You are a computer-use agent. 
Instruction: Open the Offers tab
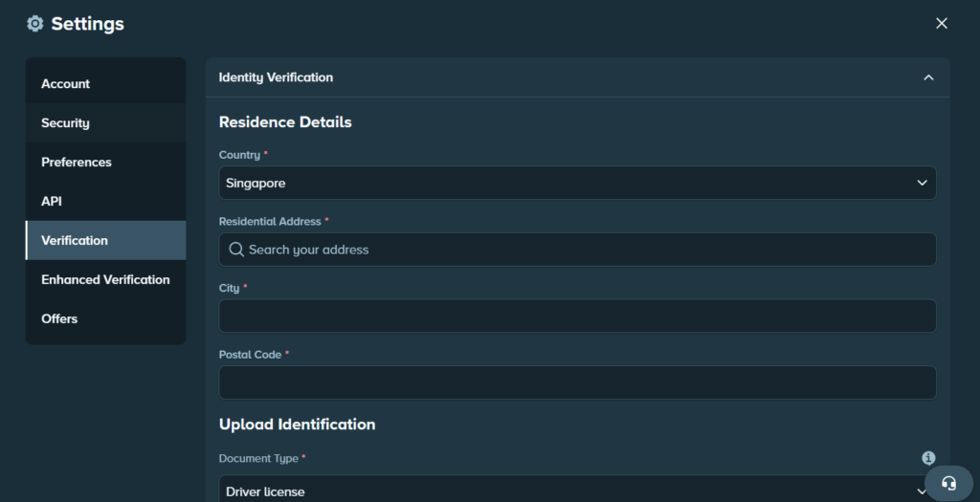pyautogui.click(x=105, y=318)
